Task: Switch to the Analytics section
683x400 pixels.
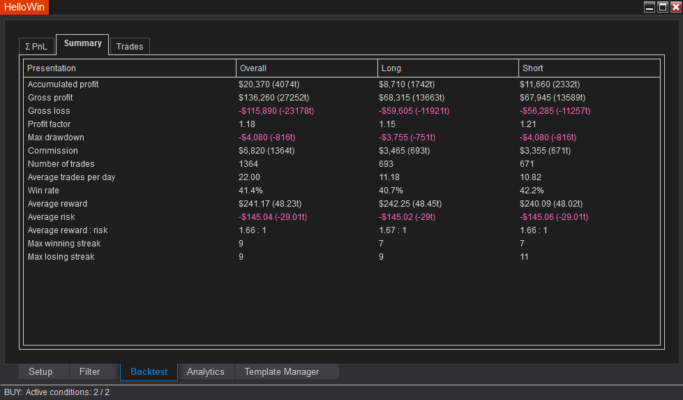Action: click(x=205, y=372)
